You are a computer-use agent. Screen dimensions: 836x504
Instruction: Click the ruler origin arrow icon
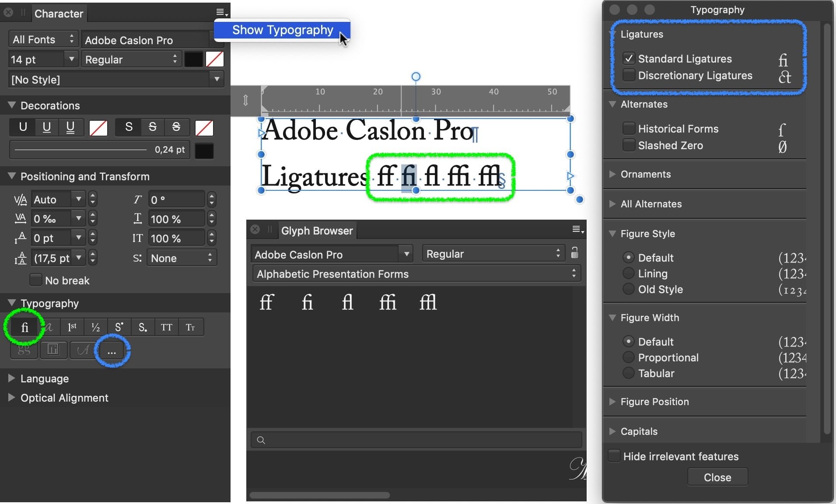(x=245, y=100)
